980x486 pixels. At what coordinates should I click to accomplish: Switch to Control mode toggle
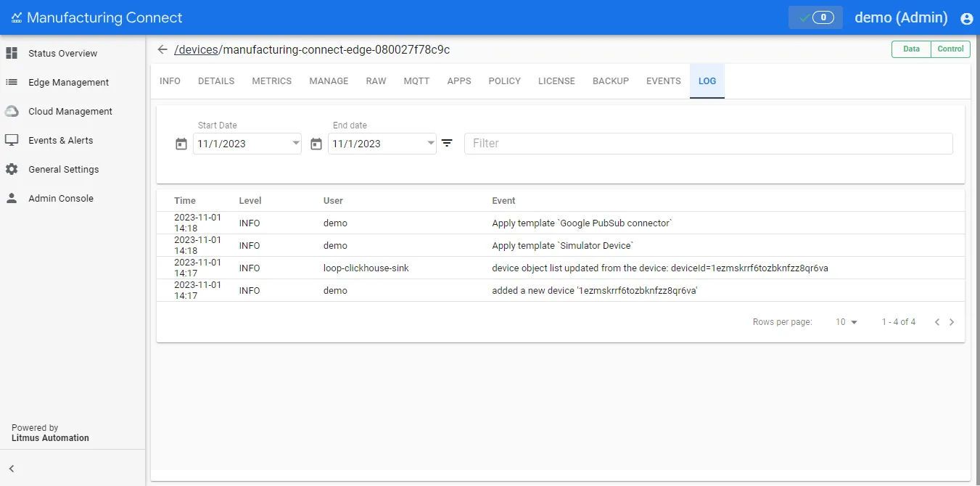pyautogui.click(x=950, y=49)
